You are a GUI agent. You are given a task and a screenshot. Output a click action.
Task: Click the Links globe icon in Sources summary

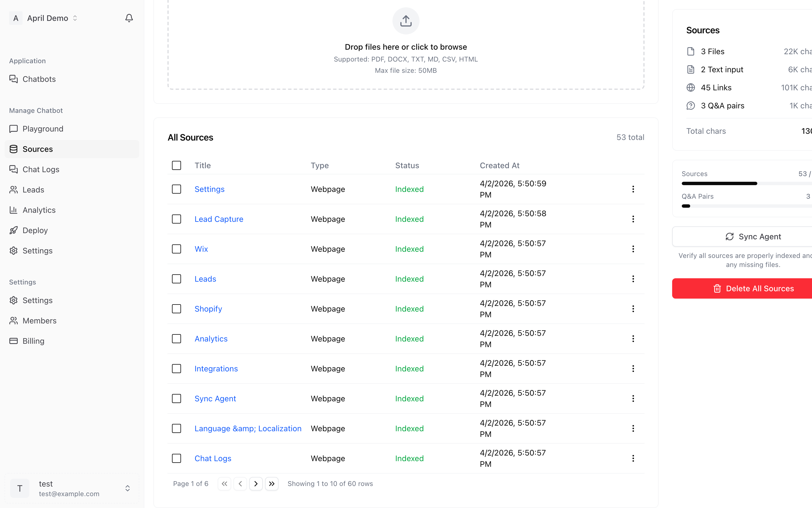(690, 88)
